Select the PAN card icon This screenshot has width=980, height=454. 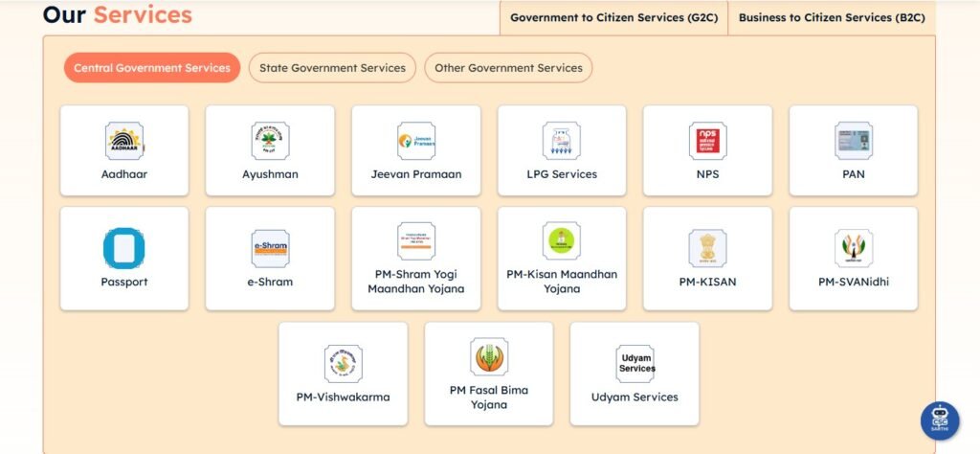click(x=853, y=141)
